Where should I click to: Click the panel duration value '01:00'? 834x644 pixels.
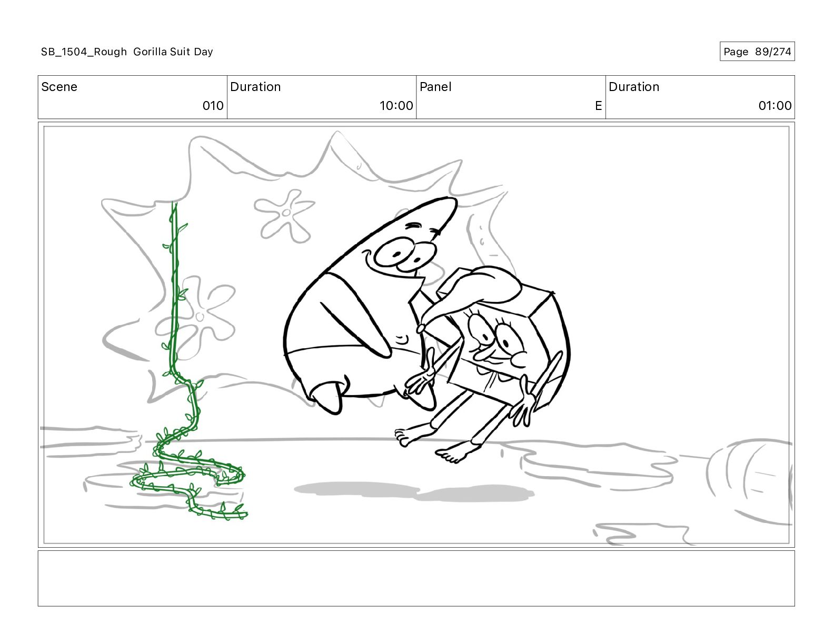[x=775, y=106]
